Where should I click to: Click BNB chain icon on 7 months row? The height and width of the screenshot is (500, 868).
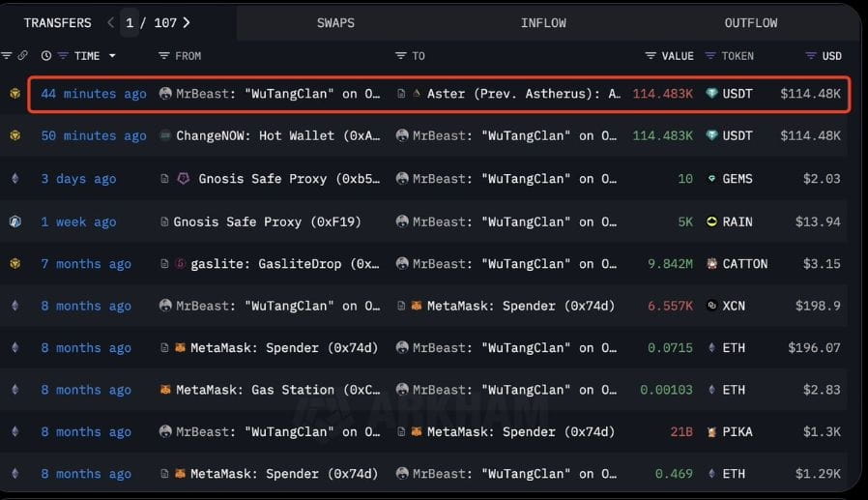point(14,264)
